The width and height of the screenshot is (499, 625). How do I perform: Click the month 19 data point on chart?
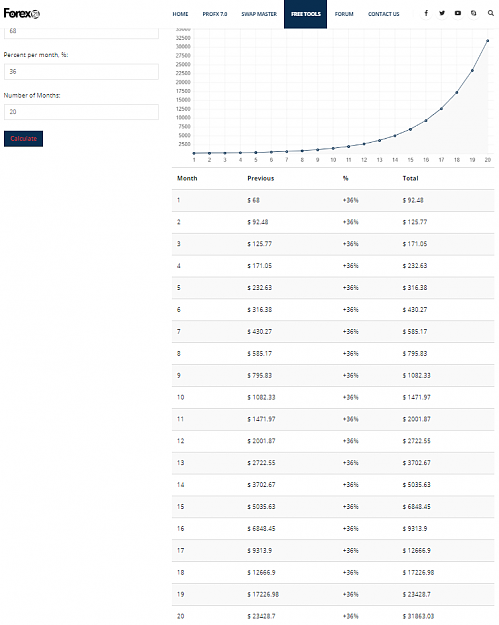[x=472, y=71]
